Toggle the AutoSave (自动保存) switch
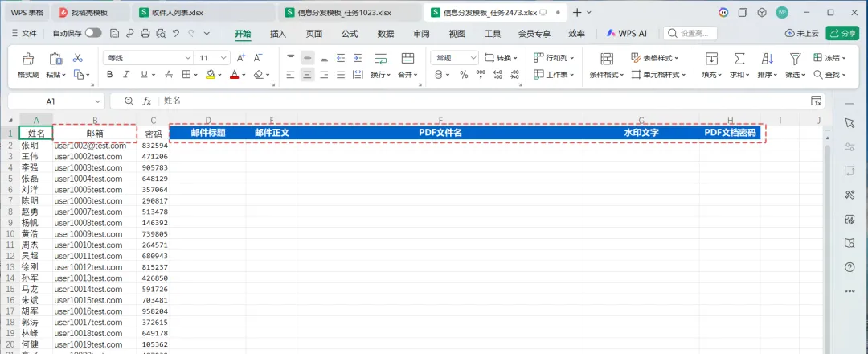 tap(93, 33)
